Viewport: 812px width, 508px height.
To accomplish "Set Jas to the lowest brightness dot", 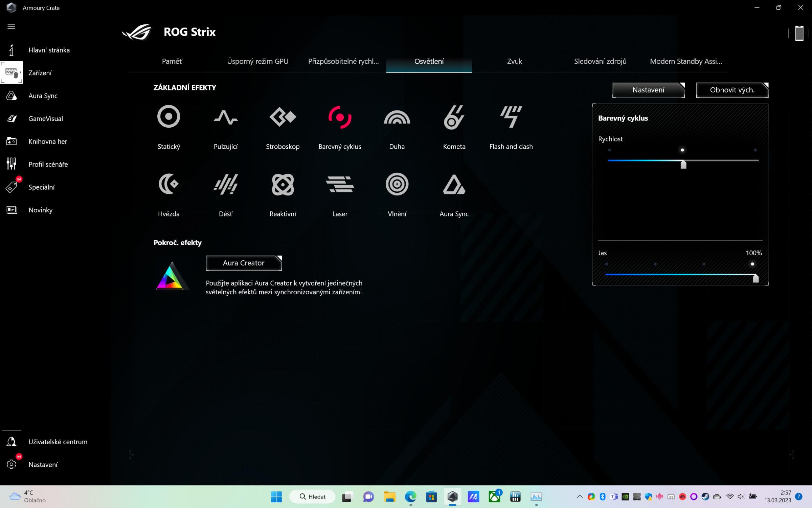I will pyautogui.click(x=607, y=264).
